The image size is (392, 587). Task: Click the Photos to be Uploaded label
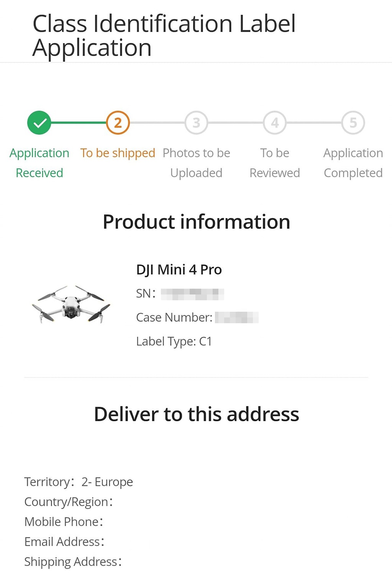pos(196,163)
